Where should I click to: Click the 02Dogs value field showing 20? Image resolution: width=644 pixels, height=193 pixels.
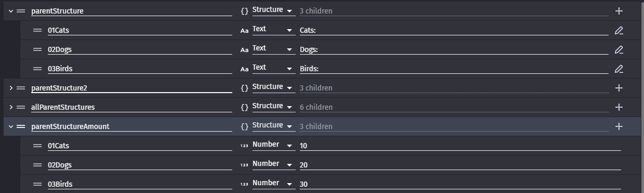(x=460, y=165)
